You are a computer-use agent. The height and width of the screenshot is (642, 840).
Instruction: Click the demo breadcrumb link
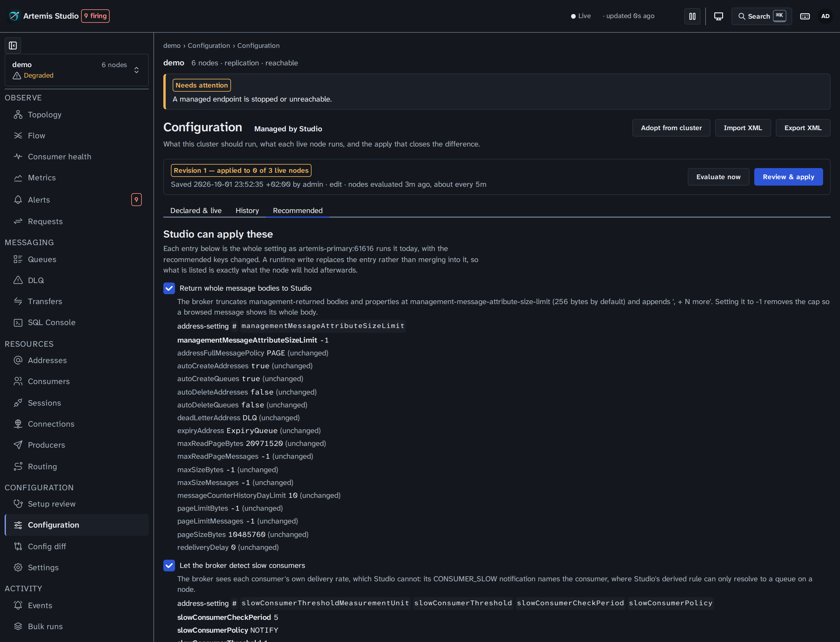[172, 46]
